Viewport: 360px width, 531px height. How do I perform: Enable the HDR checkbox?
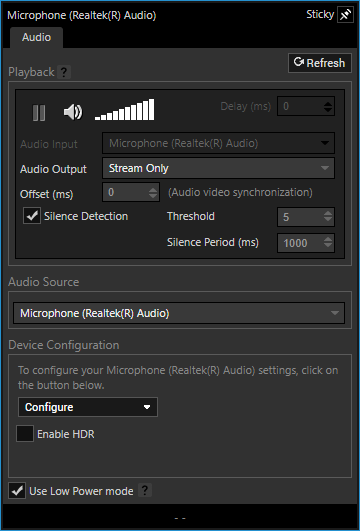click(x=25, y=434)
